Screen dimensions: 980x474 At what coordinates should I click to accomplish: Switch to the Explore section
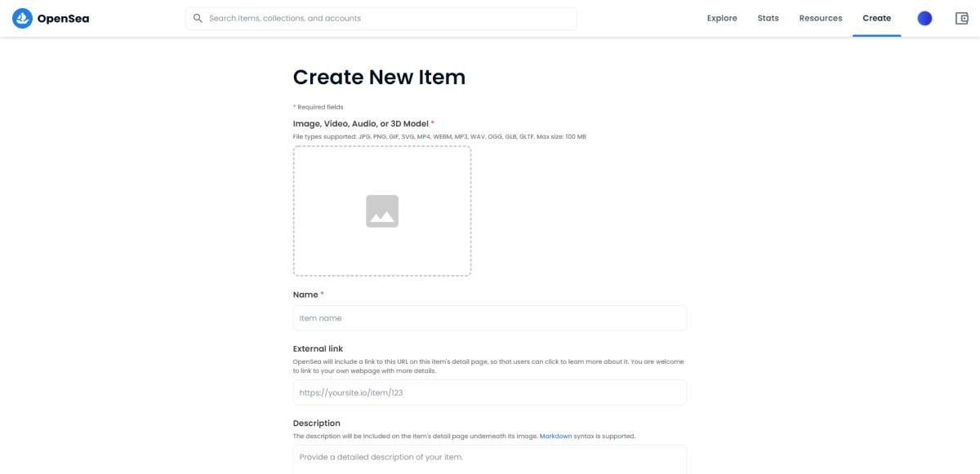point(722,17)
